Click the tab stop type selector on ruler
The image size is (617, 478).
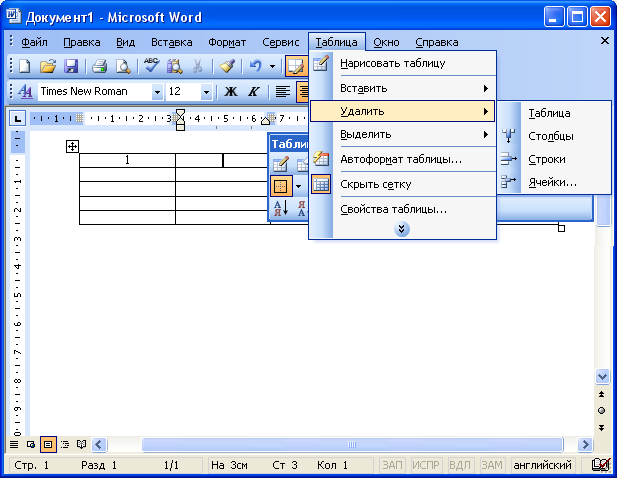(18, 118)
